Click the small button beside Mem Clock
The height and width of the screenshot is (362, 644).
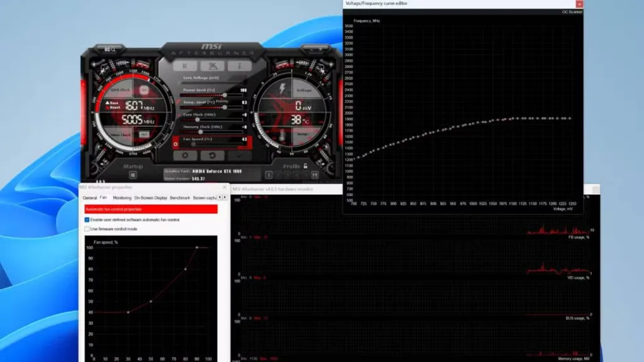(144, 134)
